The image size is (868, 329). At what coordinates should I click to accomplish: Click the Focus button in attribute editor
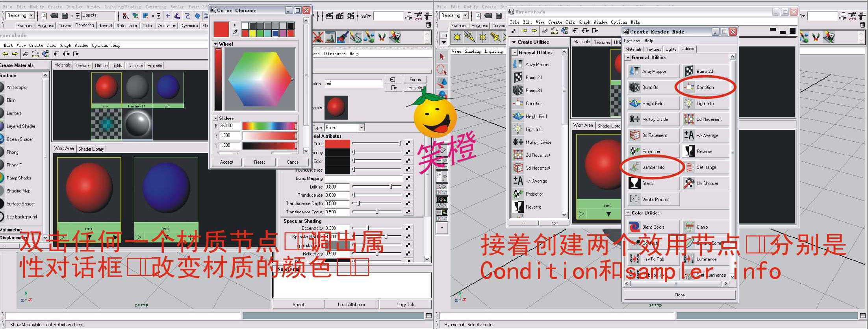tap(415, 79)
